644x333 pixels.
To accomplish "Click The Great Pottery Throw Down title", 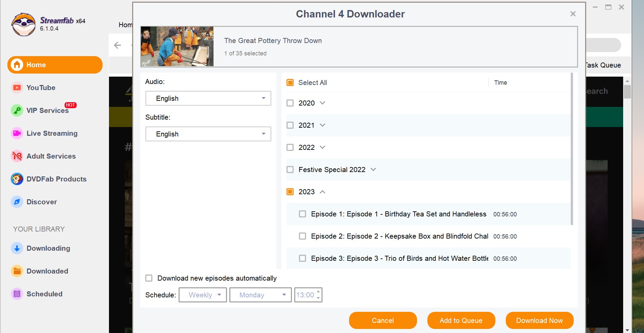I will pyautogui.click(x=273, y=41).
